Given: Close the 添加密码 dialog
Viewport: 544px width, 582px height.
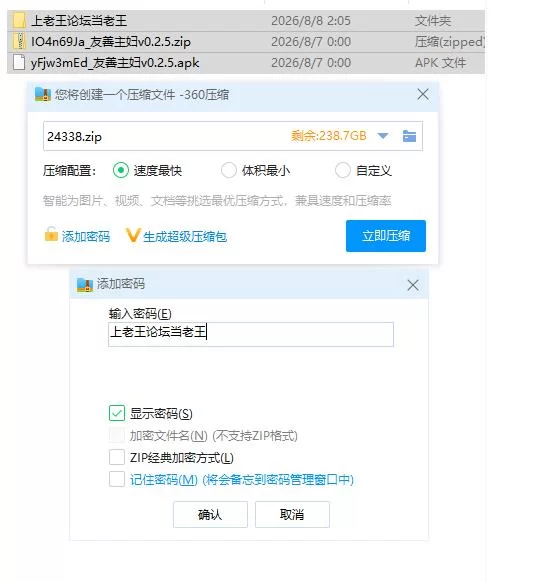Looking at the screenshot, I should coord(413,285).
